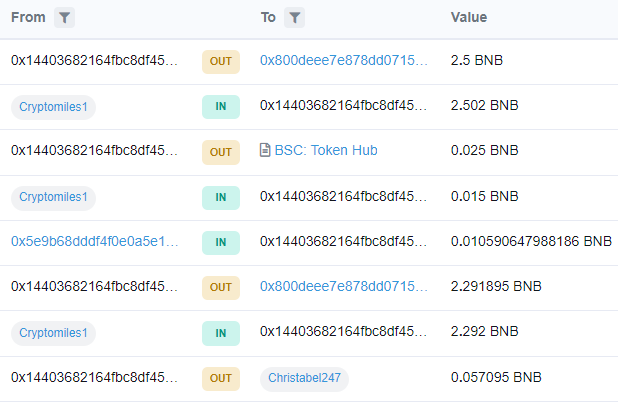Open the 0x800deee7e878dd0715 link beside 2.291895 BNB
The image size is (618, 404).
point(344,286)
